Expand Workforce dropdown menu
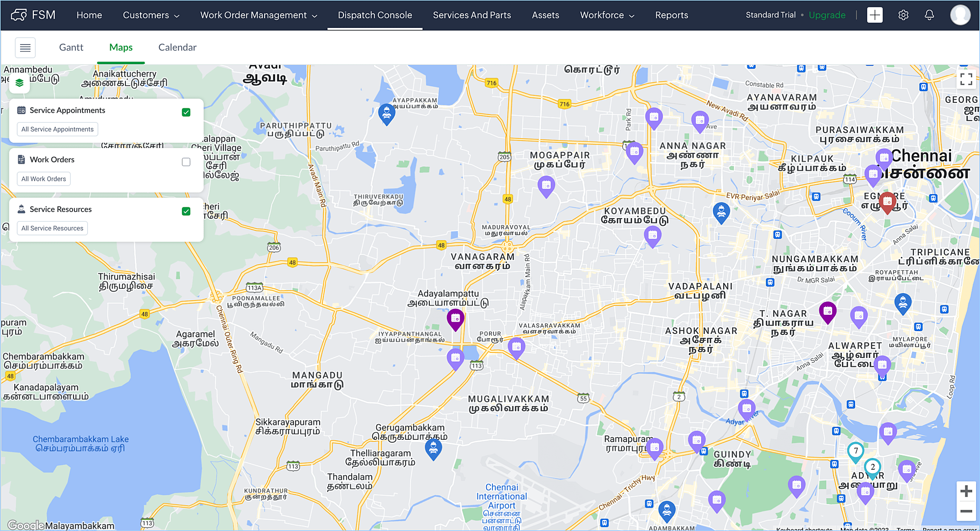Viewport: 980px width, 531px height. 607,15
